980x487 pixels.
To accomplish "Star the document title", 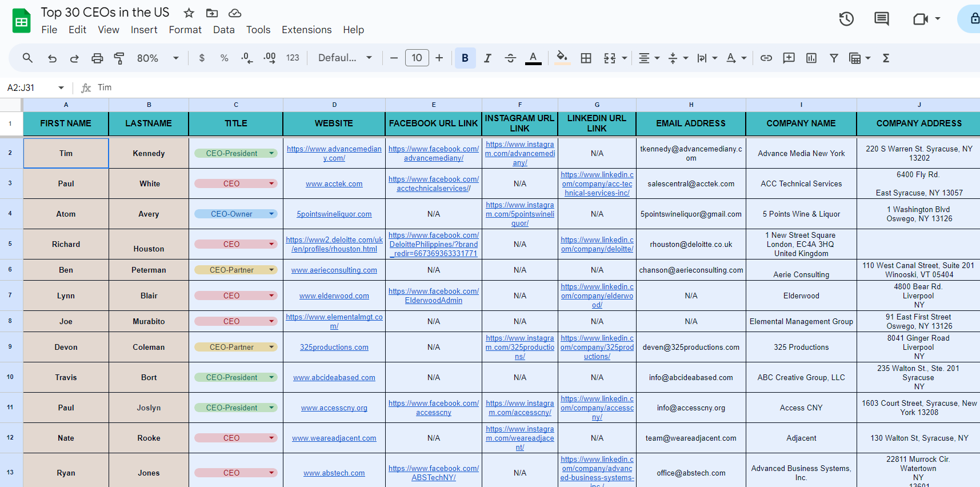I will 189,13.
